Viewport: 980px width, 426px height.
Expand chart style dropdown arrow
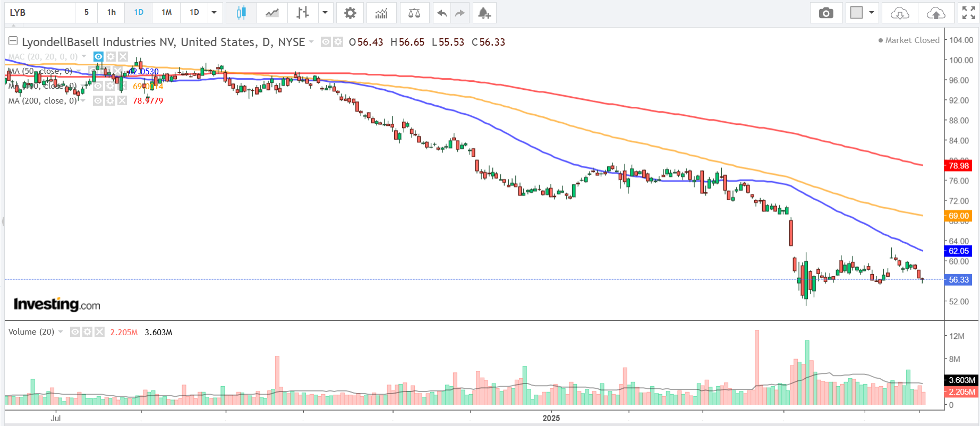click(325, 13)
